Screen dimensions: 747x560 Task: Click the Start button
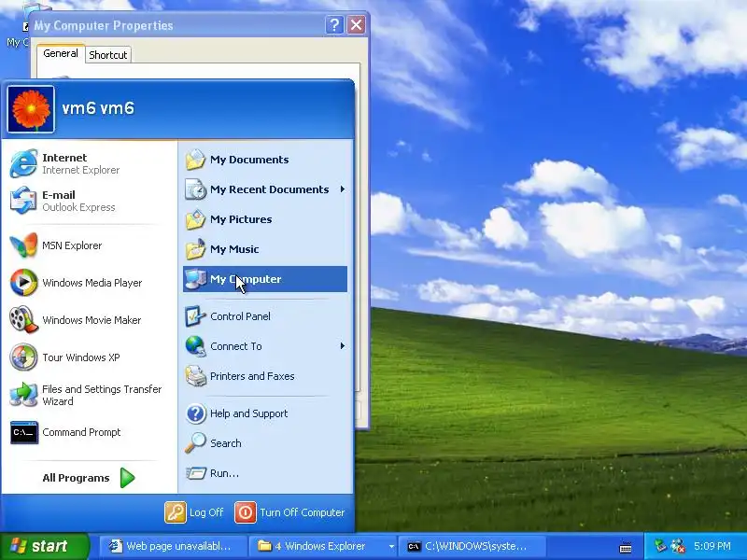[45, 546]
